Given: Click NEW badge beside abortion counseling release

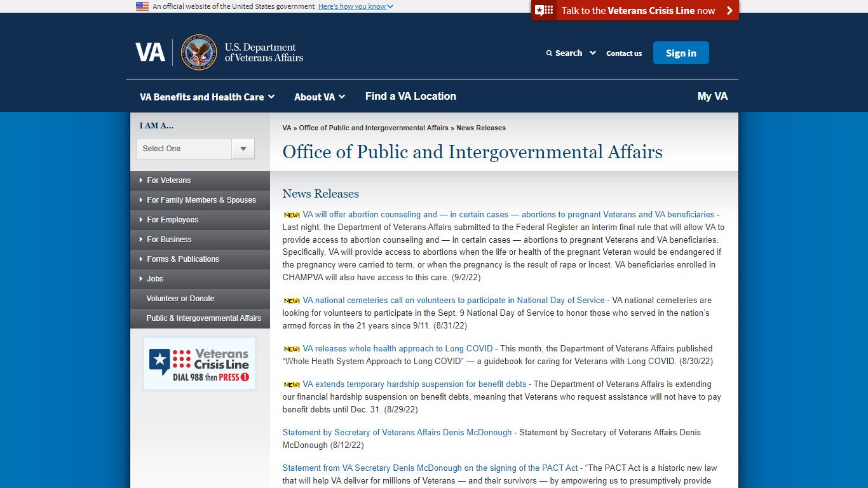Looking at the screenshot, I should pyautogui.click(x=292, y=215).
